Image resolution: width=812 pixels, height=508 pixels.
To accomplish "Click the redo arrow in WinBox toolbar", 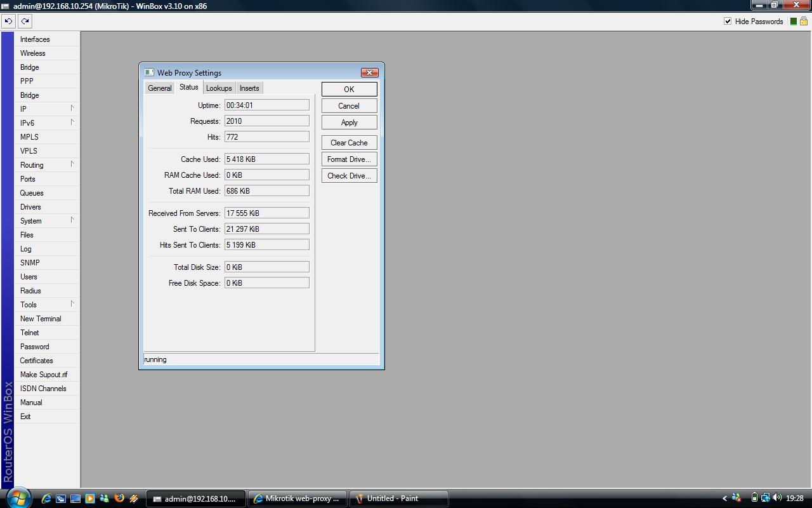I will (x=25, y=21).
